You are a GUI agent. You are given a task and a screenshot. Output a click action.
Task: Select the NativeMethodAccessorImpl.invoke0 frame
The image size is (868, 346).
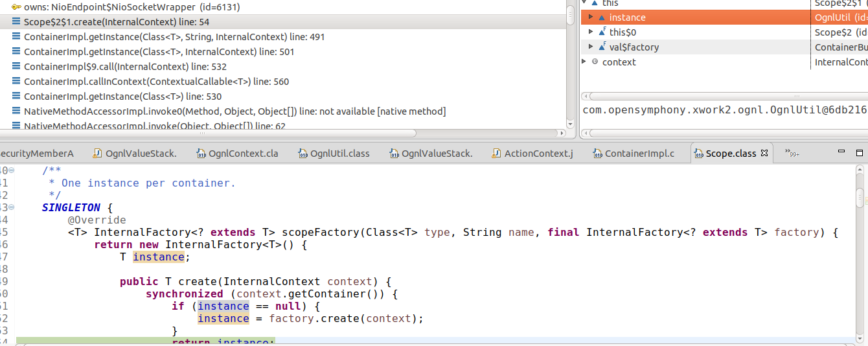point(234,111)
